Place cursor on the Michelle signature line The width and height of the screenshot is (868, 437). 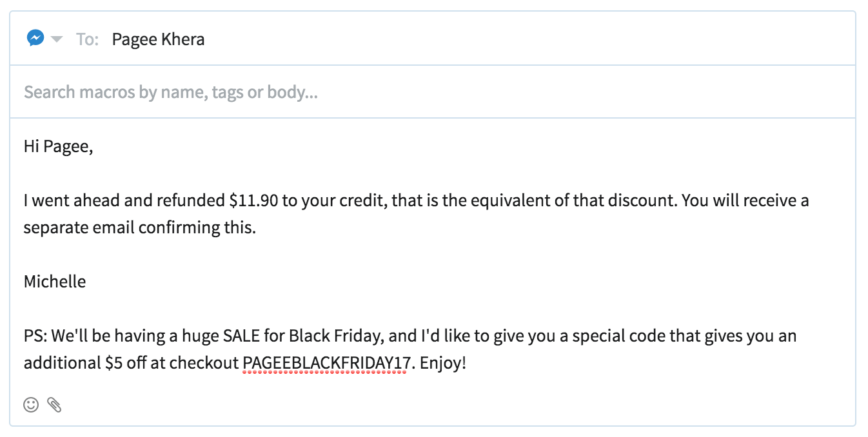(x=55, y=282)
